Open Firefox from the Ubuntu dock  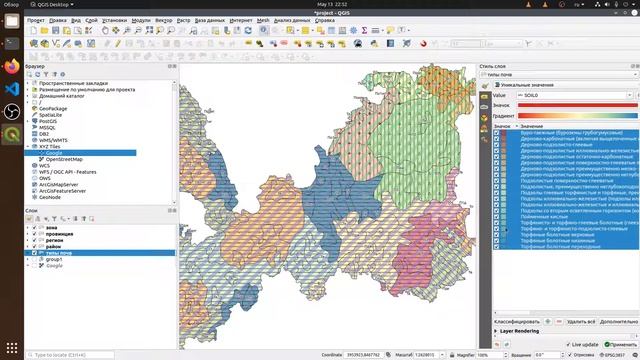tap(12, 66)
